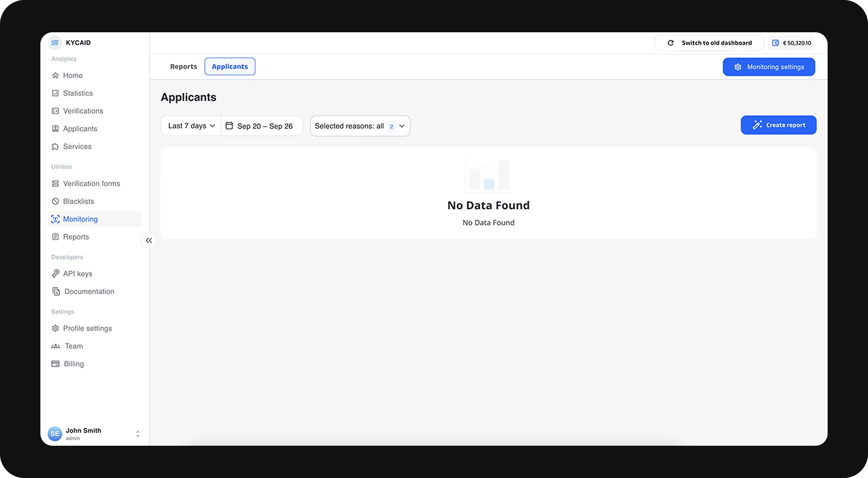The width and height of the screenshot is (868, 478).
Task: Expand John Smith account switcher
Action: click(138, 434)
